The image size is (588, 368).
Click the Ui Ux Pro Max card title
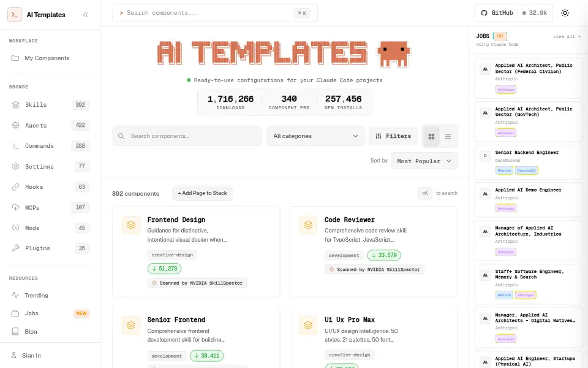pyautogui.click(x=350, y=320)
